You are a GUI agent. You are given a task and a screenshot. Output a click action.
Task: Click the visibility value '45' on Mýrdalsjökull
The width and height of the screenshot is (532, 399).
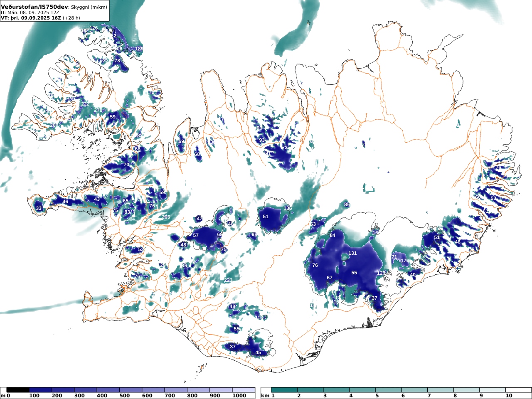[x=258, y=352]
